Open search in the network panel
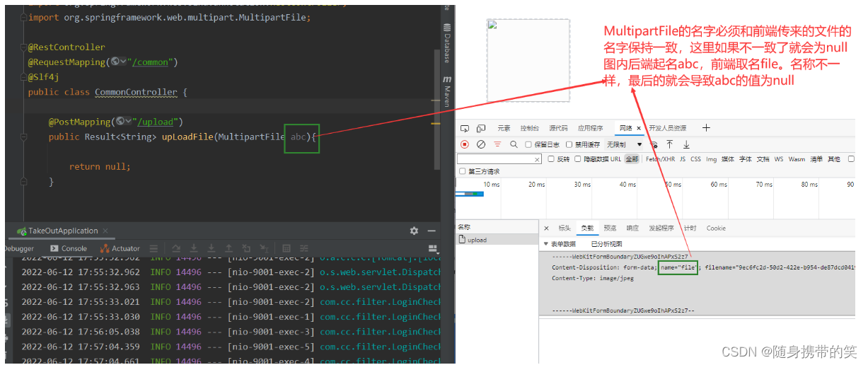This screenshot has width=868, height=365. coord(514,144)
